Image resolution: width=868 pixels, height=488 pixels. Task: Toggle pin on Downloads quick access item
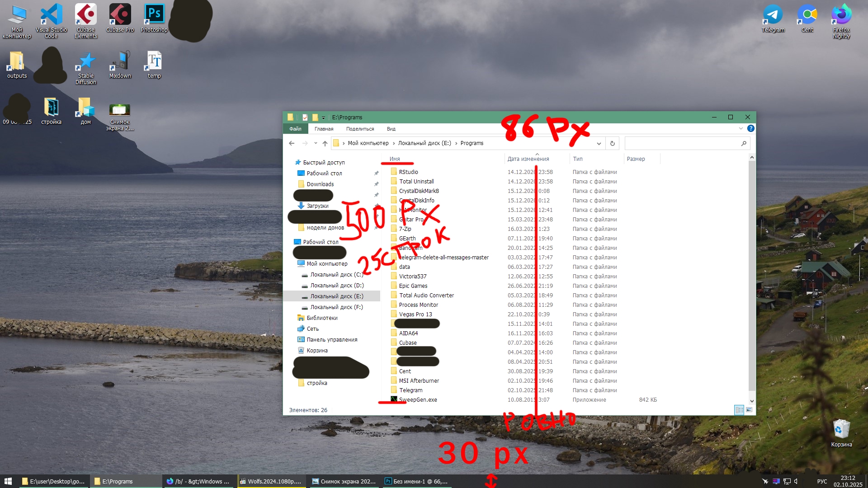click(x=376, y=184)
